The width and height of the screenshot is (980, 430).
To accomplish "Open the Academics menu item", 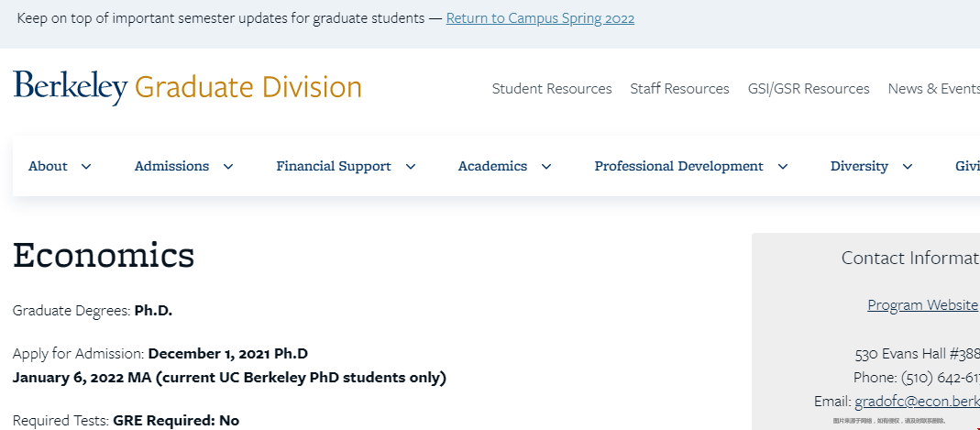I will pos(492,166).
